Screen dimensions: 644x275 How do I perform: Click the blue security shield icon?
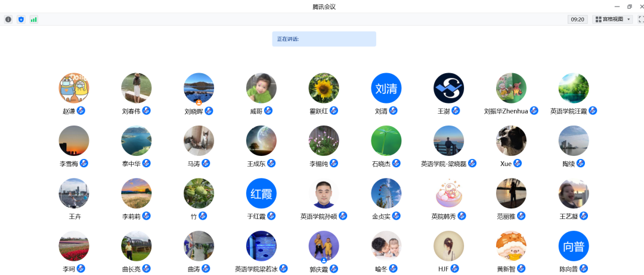(x=21, y=19)
